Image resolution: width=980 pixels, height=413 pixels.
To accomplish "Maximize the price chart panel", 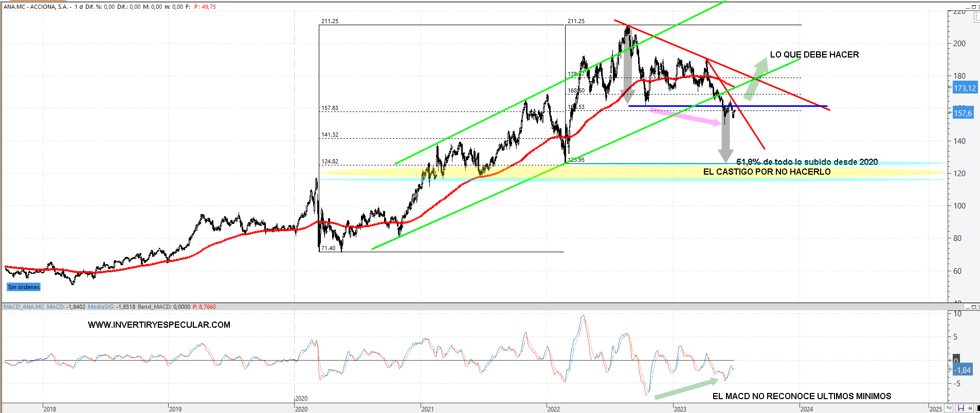I will (973, 7).
